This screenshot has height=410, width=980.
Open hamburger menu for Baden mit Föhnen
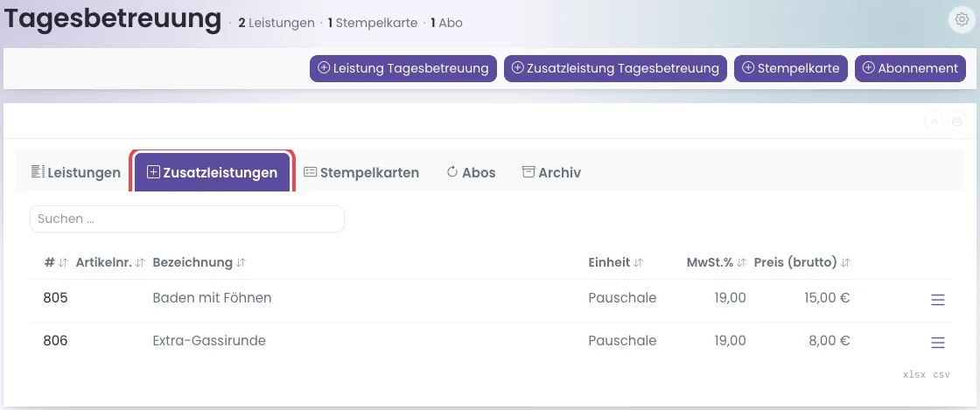pyautogui.click(x=937, y=300)
